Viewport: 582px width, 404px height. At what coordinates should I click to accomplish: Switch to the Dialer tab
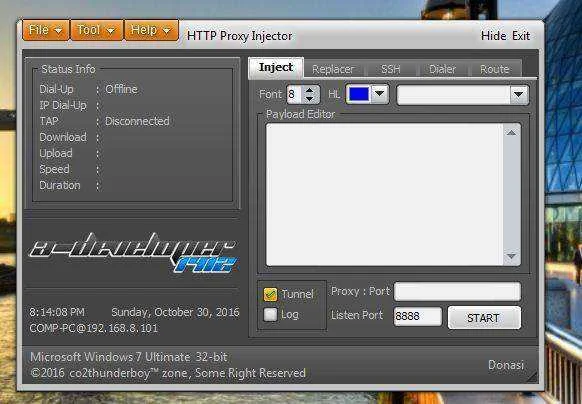click(x=442, y=69)
